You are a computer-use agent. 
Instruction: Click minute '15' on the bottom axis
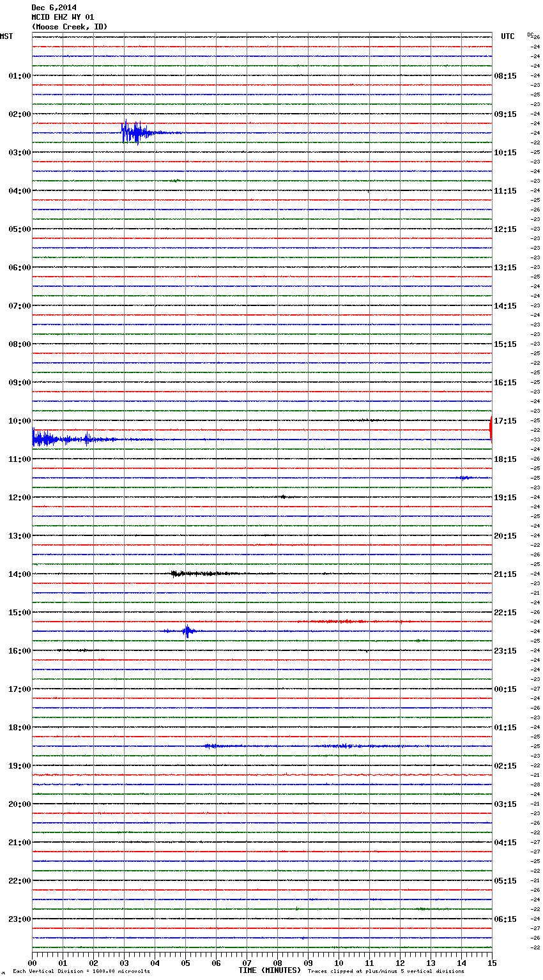[x=491, y=963]
